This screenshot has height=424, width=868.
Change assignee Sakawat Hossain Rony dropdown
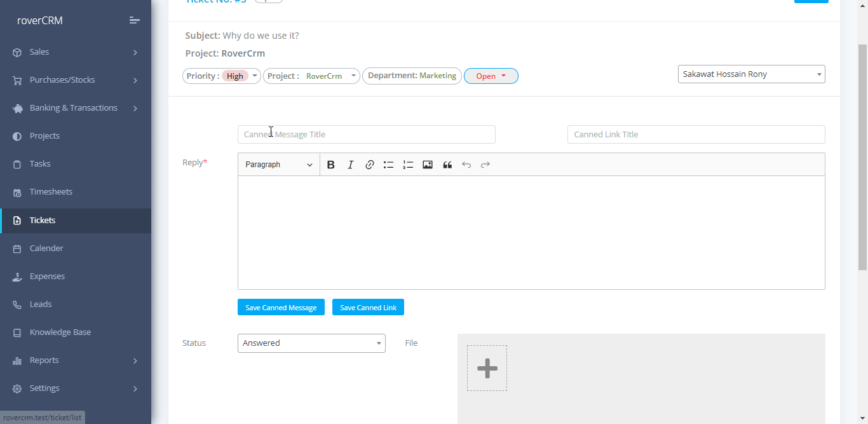pyautogui.click(x=751, y=74)
